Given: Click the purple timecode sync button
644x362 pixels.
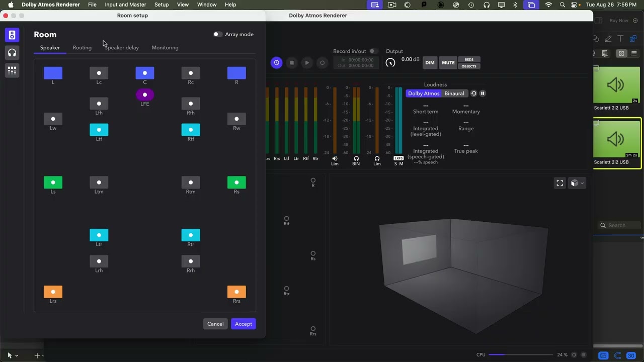Looking at the screenshot, I should [x=276, y=63].
